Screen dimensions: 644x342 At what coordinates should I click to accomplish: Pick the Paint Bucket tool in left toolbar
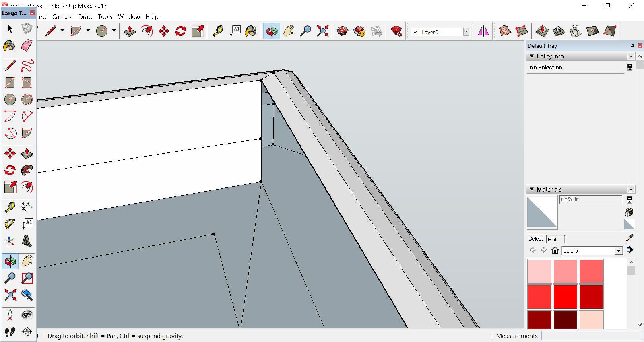(x=10, y=45)
